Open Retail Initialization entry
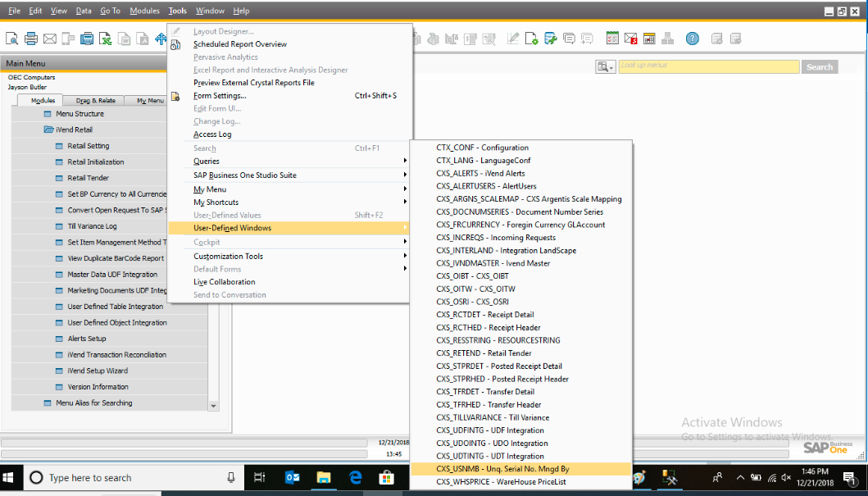The width and height of the screenshot is (868, 496). (96, 162)
